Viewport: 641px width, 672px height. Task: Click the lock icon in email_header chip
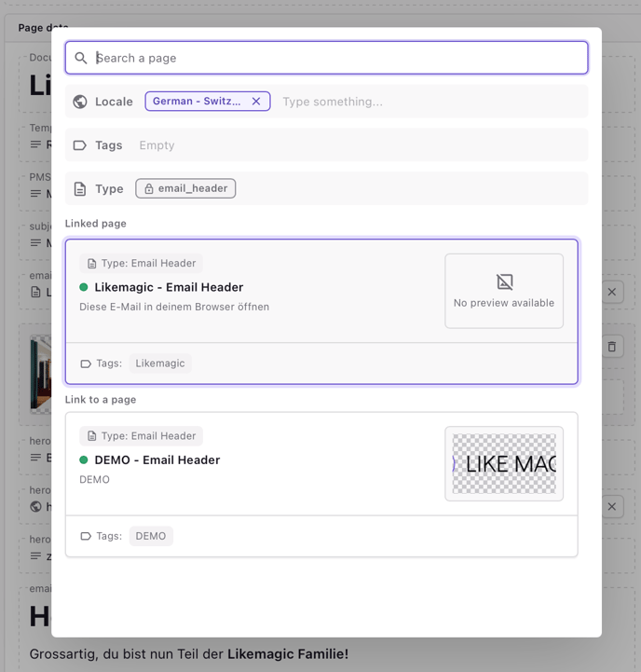tap(148, 188)
